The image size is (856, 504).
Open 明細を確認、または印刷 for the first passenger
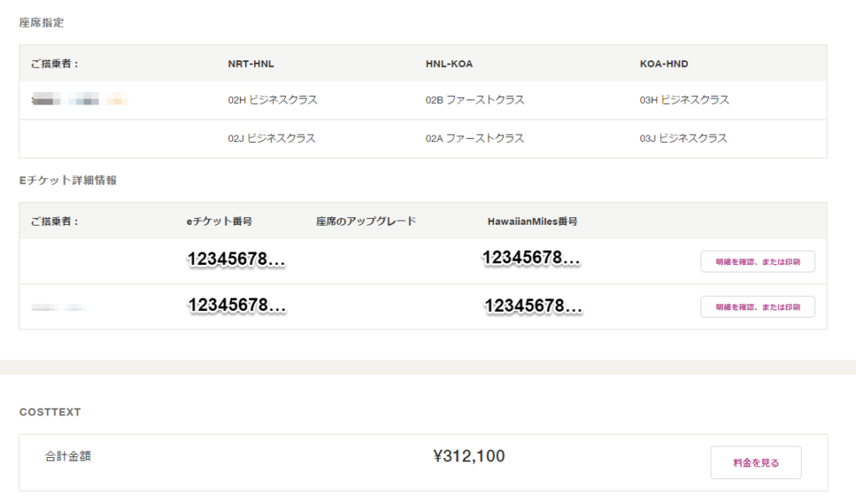757,262
